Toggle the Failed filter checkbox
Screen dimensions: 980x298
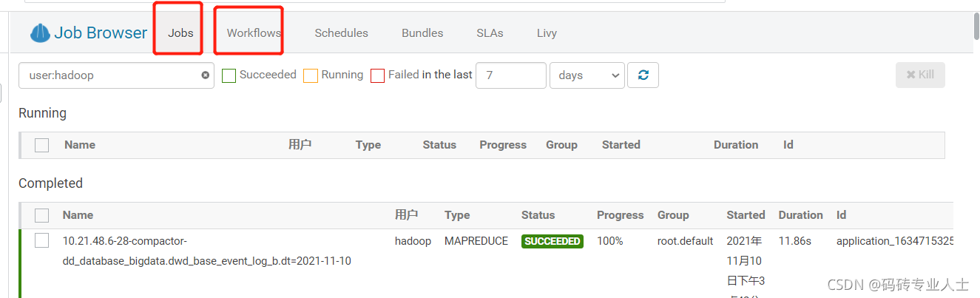click(x=378, y=75)
